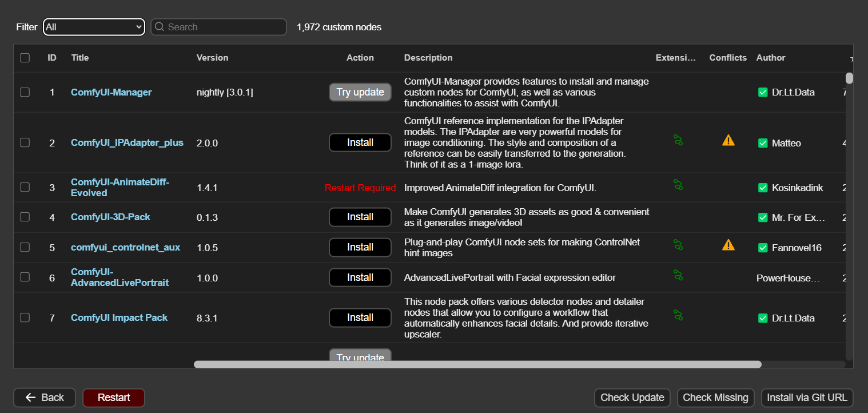Show conflict warning for comfyui_controlnet_aux
The image size is (868, 413).
[728, 245]
